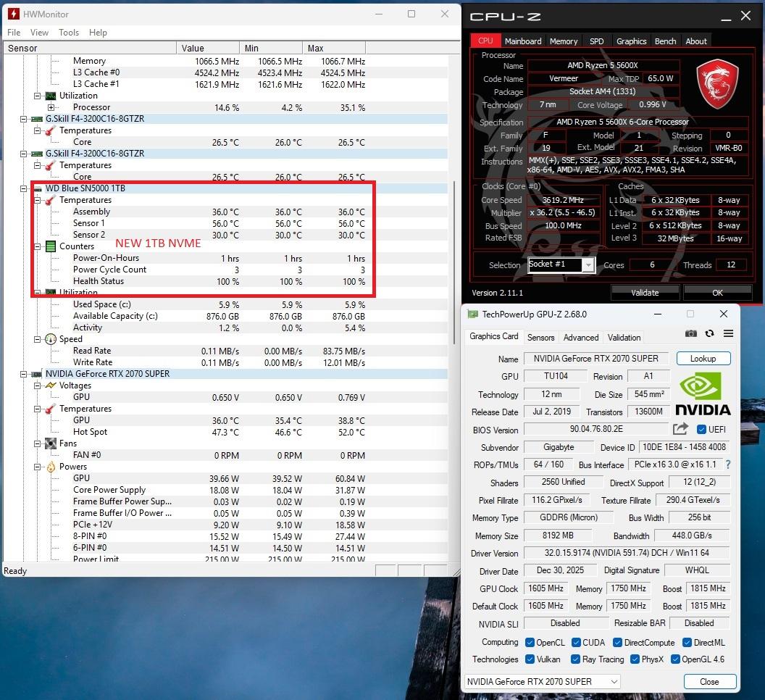This screenshot has width=765, height=700.
Task: Click the second G.Skill RAM module icon
Action: click(x=37, y=154)
